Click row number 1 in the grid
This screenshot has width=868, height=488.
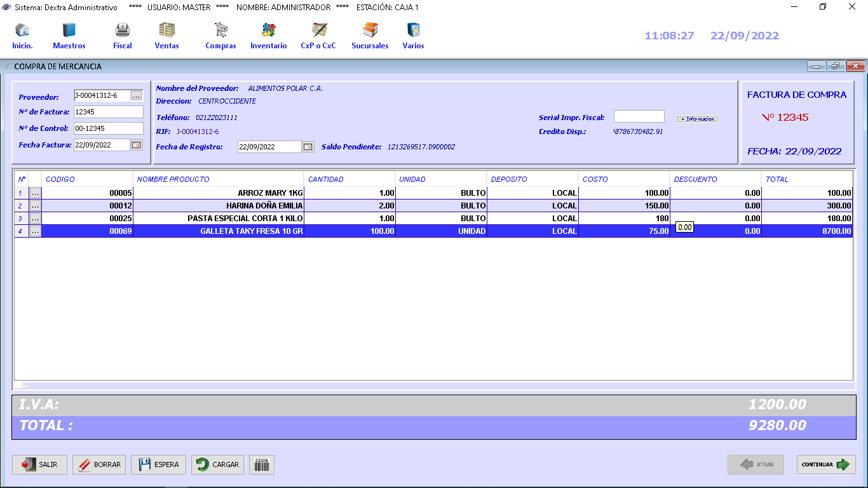pyautogui.click(x=21, y=193)
